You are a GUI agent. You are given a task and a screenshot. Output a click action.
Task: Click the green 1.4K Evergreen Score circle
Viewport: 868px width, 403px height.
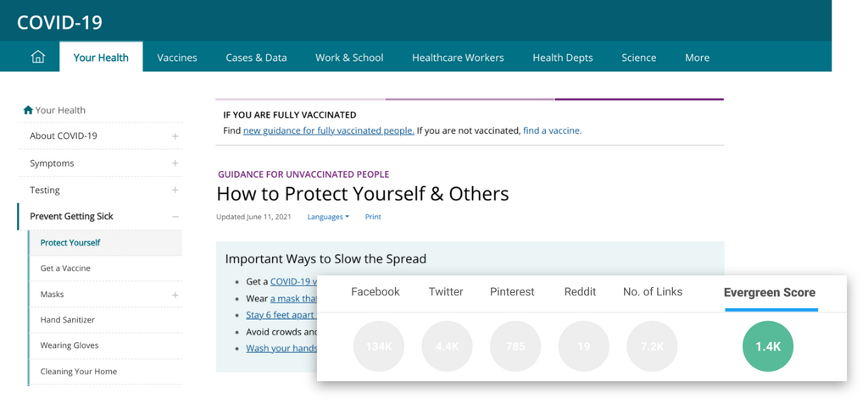[x=768, y=346]
